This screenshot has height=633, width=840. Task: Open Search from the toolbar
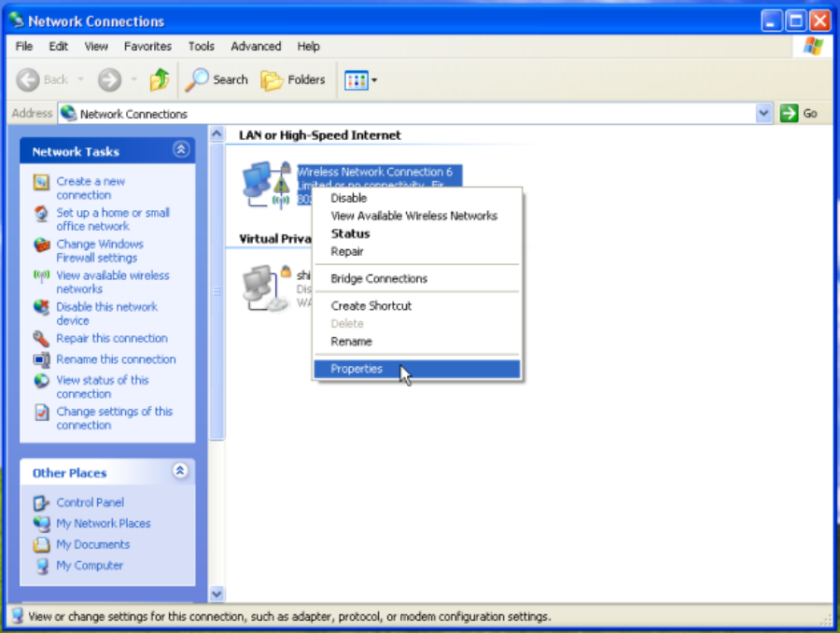coord(217,80)
